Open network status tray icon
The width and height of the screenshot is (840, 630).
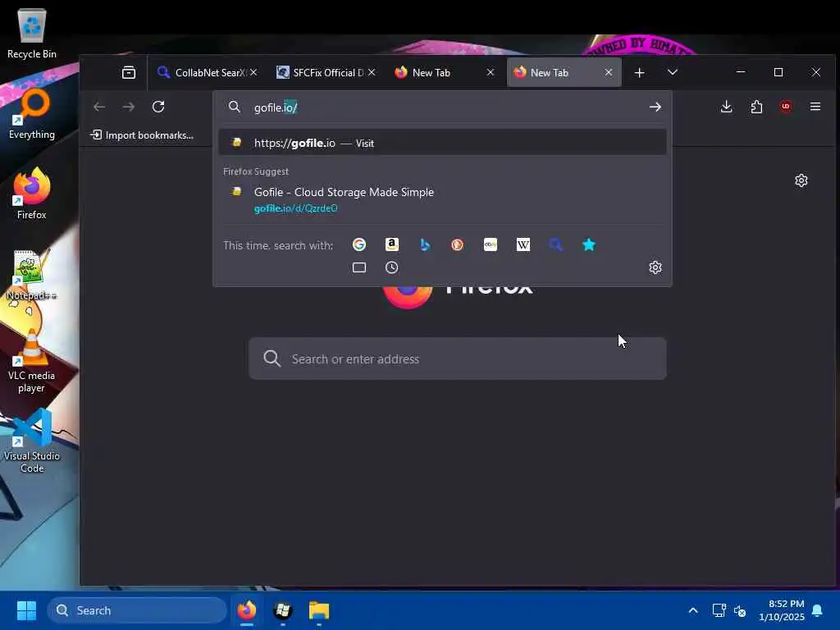tap(719, 610)
